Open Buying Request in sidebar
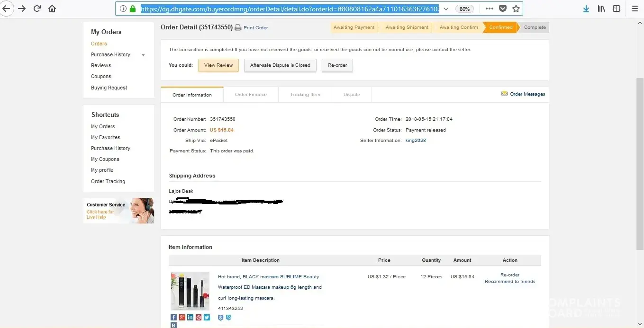The width and height of the screenshot is (644, 328). point(109,88)
